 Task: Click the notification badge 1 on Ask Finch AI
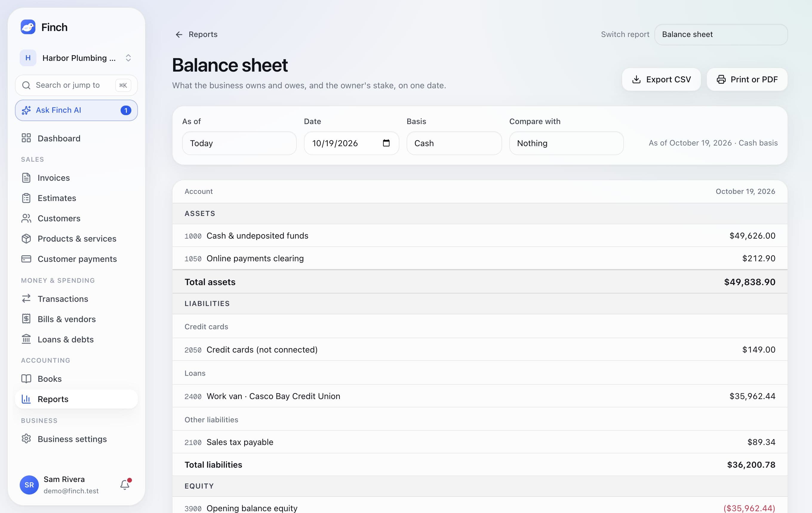coord(126,110)
